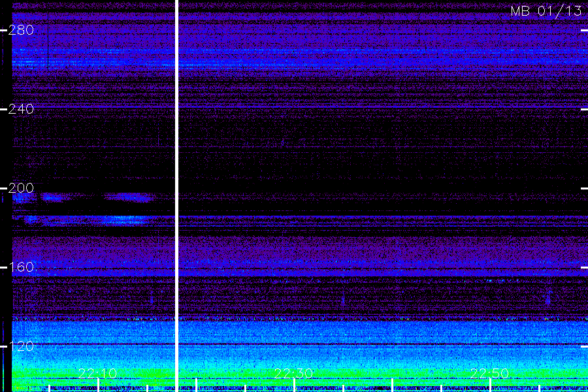Click the 280 frequency axis label
Image resolution: width=588 pixels, height=392 pixels.
pos(21,30)
